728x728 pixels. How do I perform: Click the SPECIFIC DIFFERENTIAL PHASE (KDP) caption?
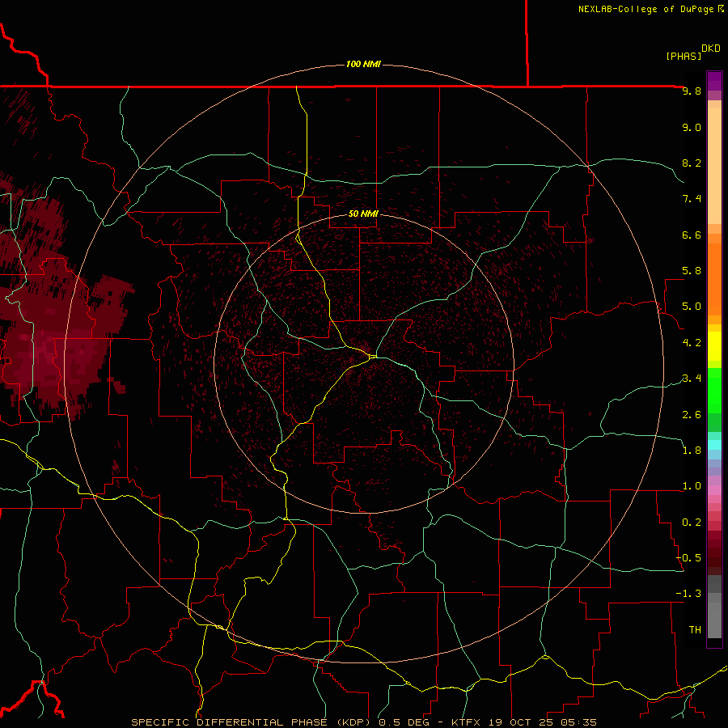(x=251, y=722)
